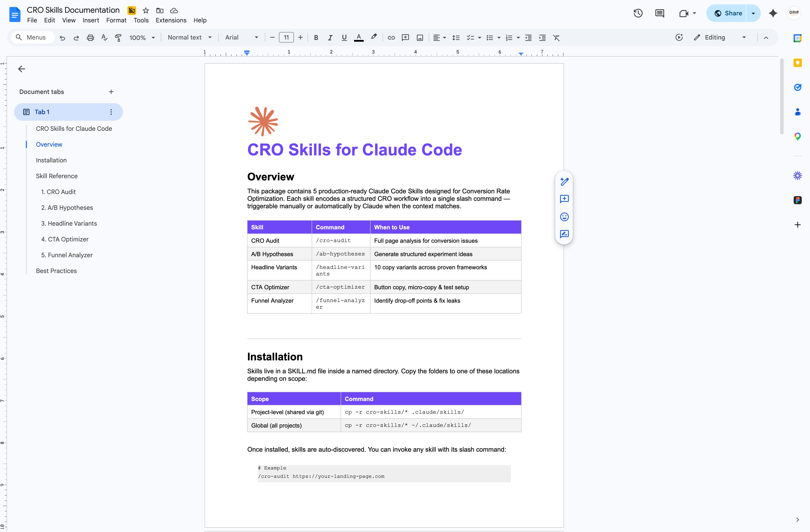This screenshot has width=810, height=532.
Task: Open the zoom level dropdown
Action: [x=142, y=38]
